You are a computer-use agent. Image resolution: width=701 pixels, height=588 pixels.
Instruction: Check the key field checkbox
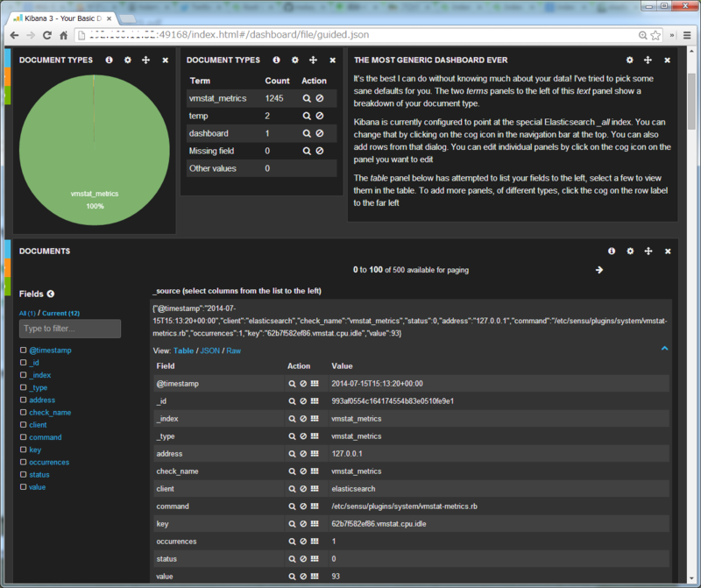(24, 450)
